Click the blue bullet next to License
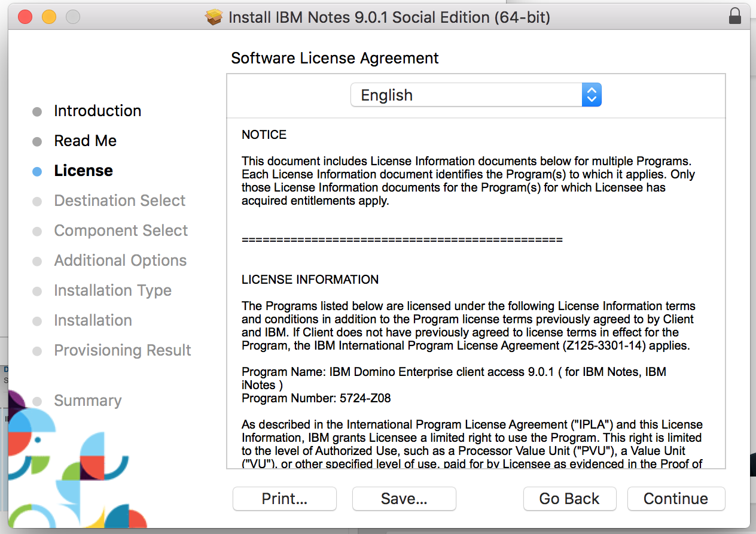This screenshot has width=756, height=534. tap(37, 171)
